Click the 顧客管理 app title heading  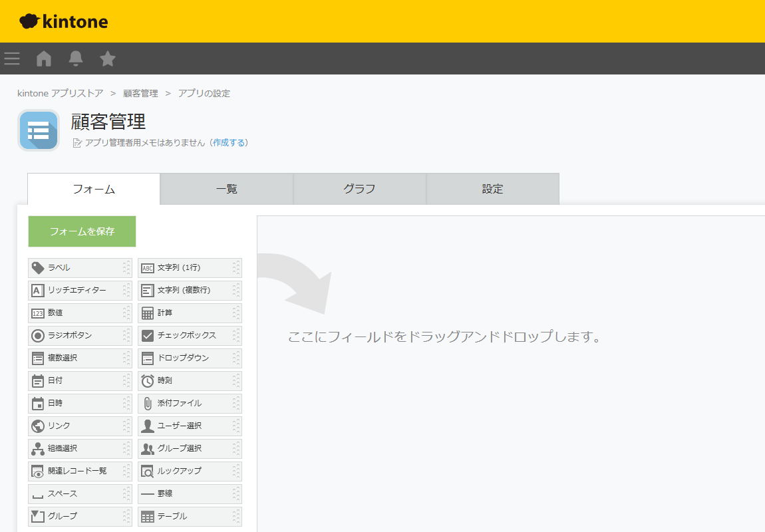[x=108, y=122]
